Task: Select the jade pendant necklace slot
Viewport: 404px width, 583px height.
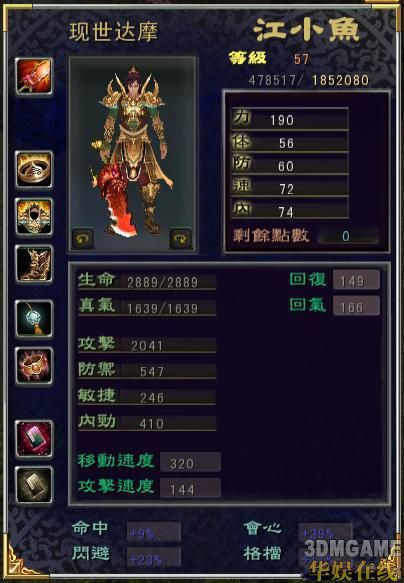Action: point(34,319)
